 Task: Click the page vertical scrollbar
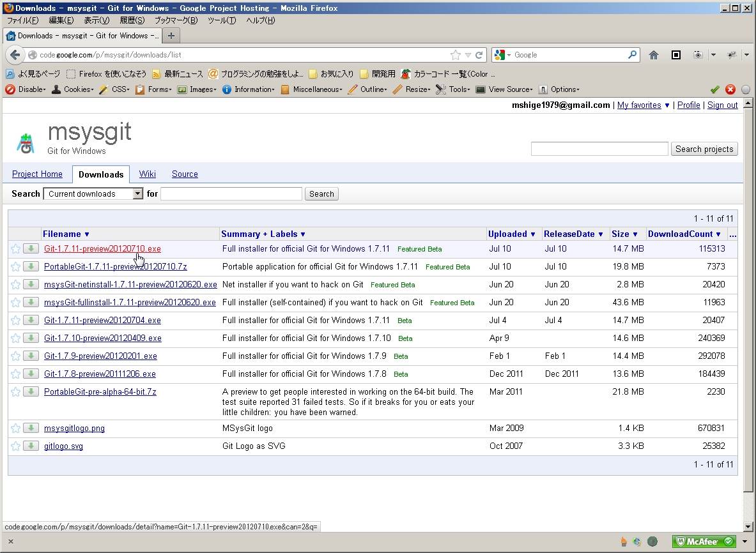[x=747, y=299]
